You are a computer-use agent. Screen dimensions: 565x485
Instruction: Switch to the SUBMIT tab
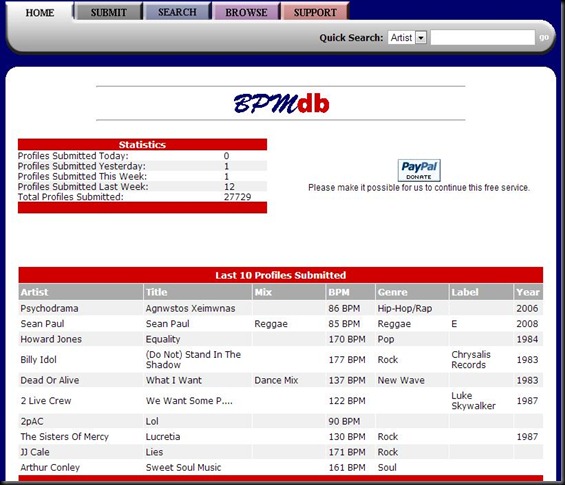pos(108,13)
